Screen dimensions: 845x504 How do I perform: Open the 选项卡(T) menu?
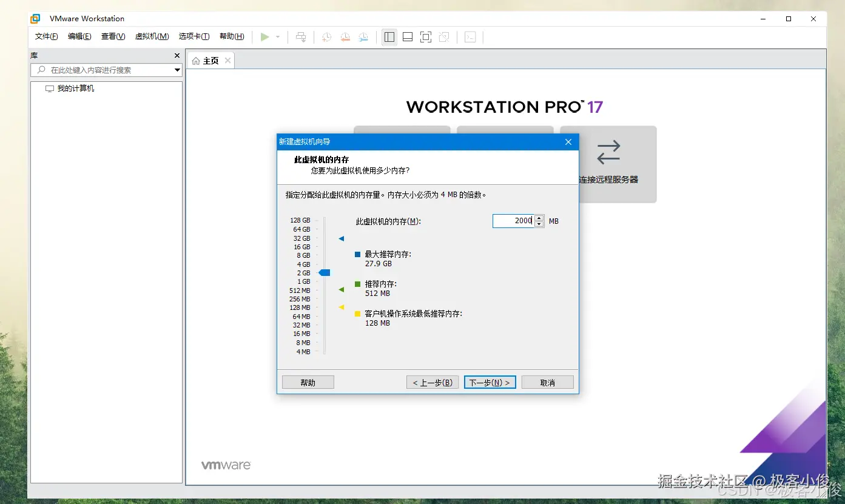pos(194,36)
